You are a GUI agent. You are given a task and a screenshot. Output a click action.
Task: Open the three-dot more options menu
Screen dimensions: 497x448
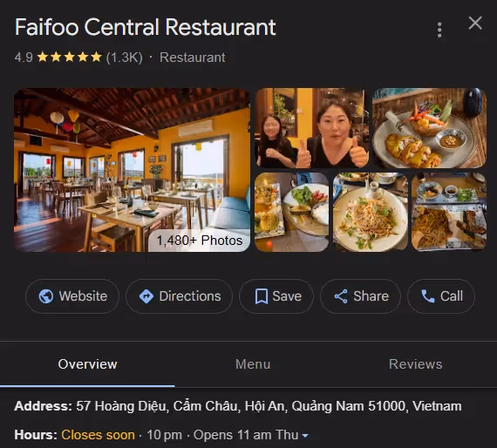439,31
